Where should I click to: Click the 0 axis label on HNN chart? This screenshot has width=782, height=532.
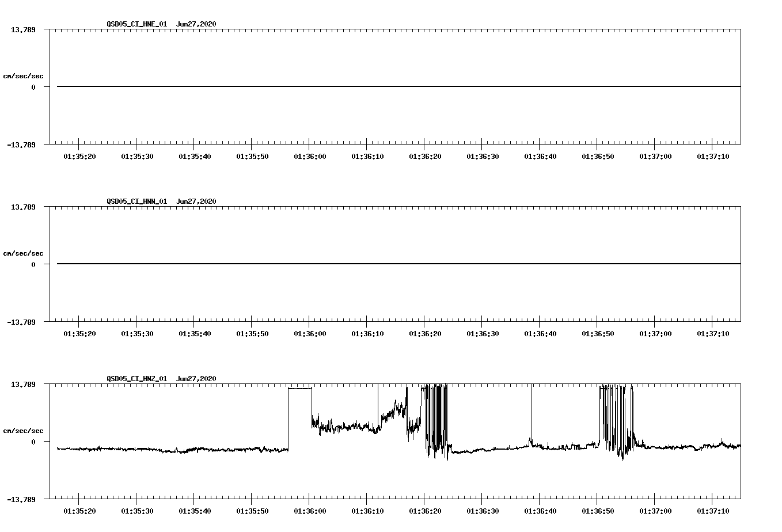coord(33,264)
